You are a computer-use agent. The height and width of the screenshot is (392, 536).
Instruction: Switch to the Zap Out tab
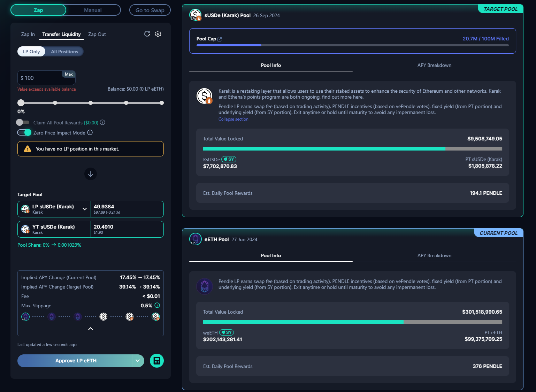tap(97, 34)
